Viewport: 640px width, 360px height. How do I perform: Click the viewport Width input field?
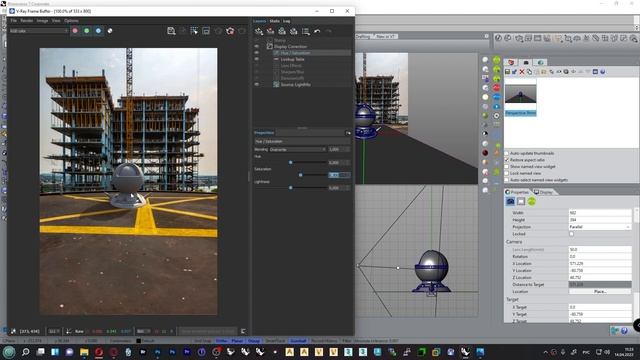600,213
